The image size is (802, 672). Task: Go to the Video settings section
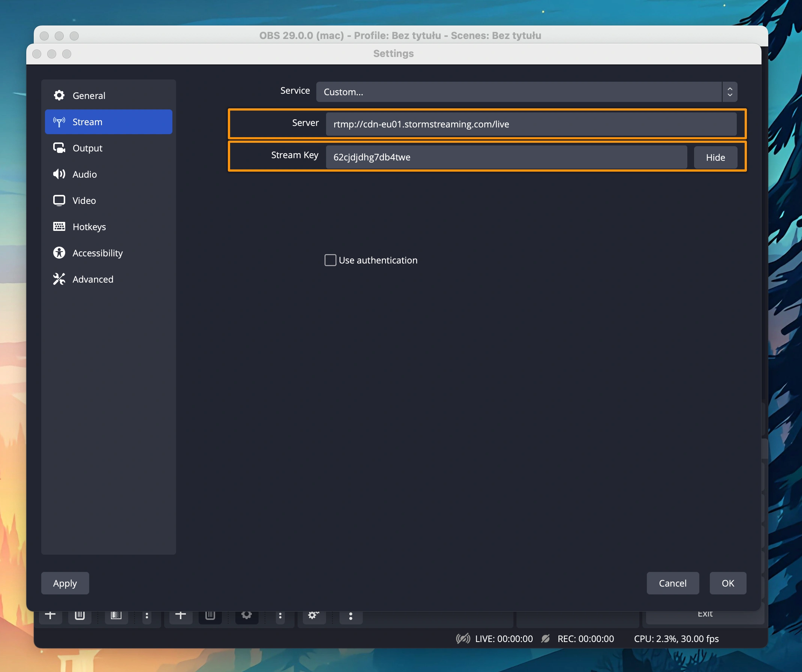coord(84,201)
